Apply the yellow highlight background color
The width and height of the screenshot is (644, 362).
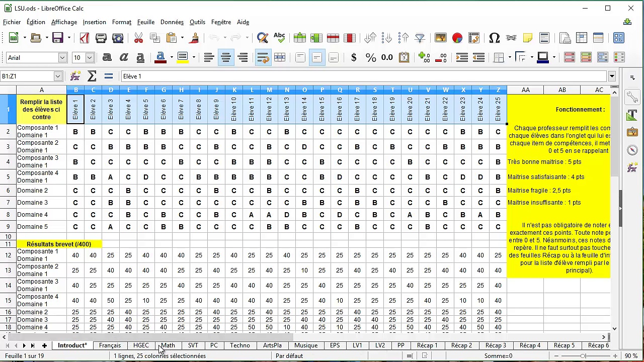click(x=183, y=57)
